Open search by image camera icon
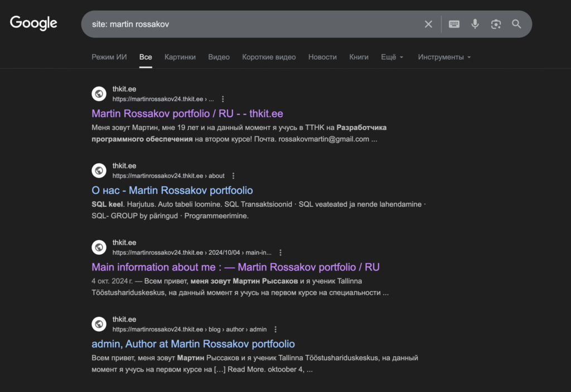Viewport: 571px width, 392px height. (496, 24)
